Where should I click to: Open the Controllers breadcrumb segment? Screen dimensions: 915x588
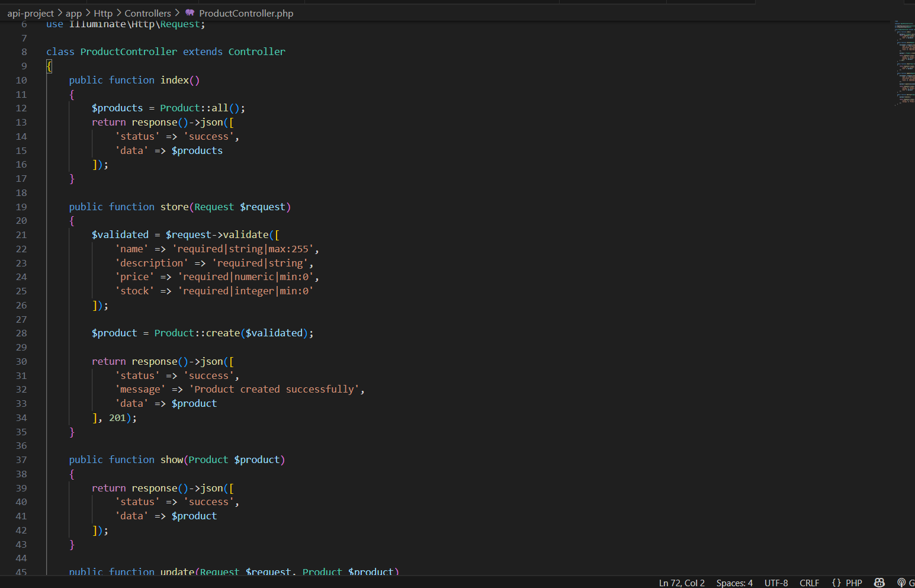tap(147, 13)
